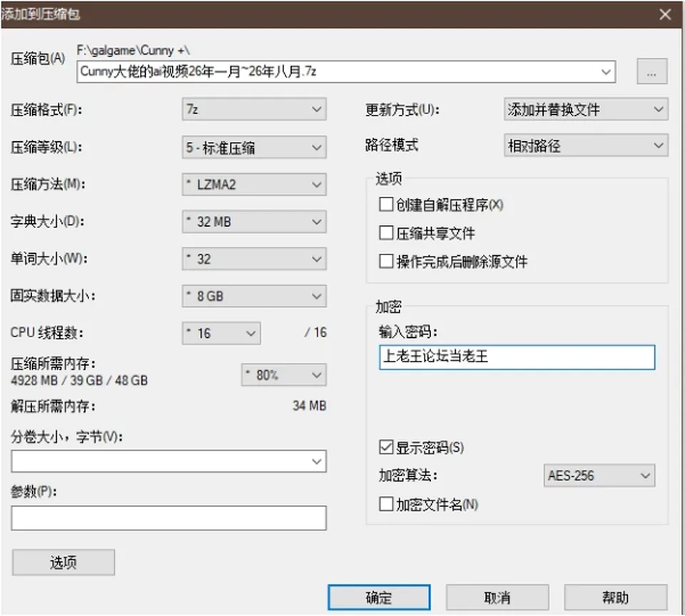Click the browse "..." button for archive path
The width and height of the screenshot is (685, 616).
point(651,71)
